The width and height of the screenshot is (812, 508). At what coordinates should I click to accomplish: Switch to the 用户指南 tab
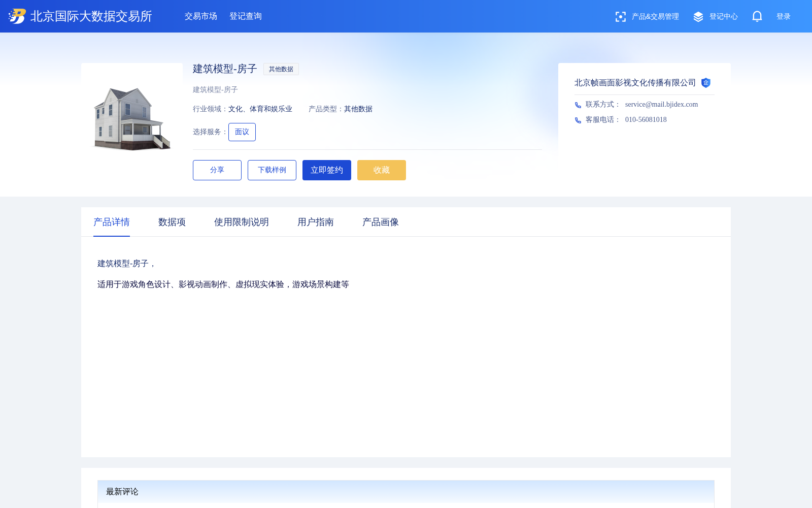[316, 222]
